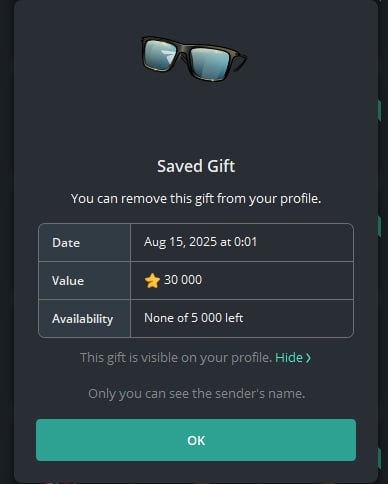Image resolution: width=388 pixels, height=484 pixels.
Task: Click the Saved Gift title
Action: tap(196, 166)
